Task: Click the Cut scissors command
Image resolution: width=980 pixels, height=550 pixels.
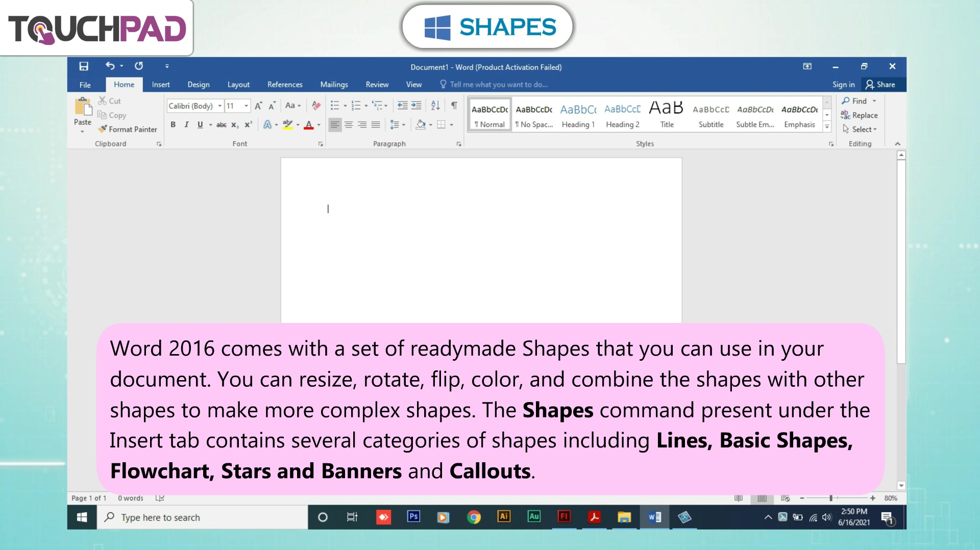Action: [110, 101]
